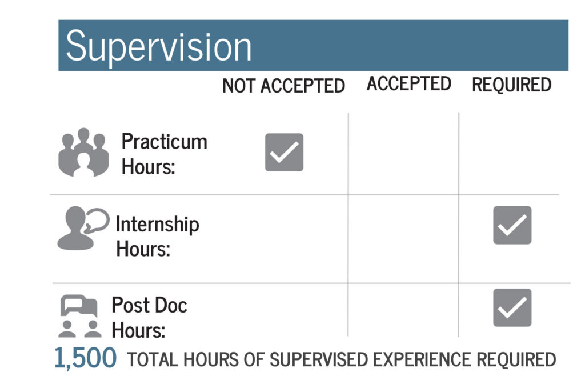Click the Internship Hours speech bubble icon
This screenshot has width=585, height=392.
coord(83,228)
